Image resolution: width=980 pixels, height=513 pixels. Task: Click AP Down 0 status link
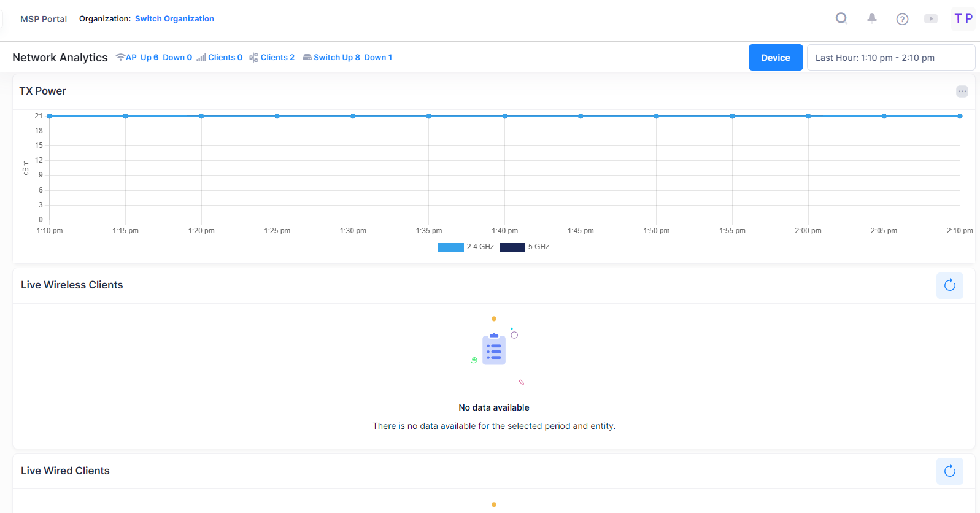point(177,58)
